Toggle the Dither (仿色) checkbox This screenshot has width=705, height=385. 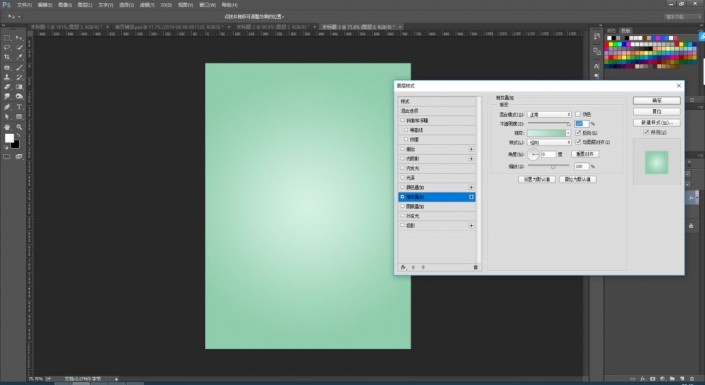pos(578,114)
